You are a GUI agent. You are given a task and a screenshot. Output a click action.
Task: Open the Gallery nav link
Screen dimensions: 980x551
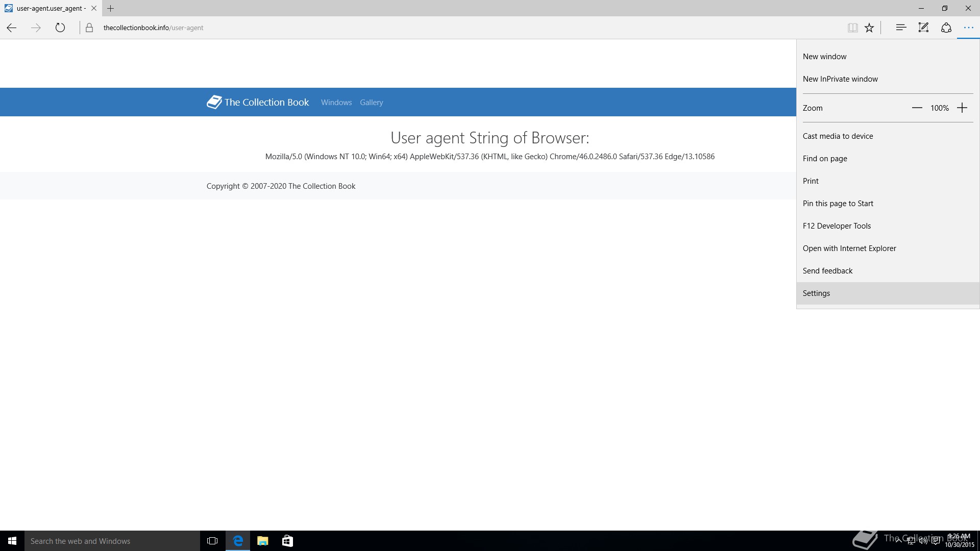coord(371,103)
